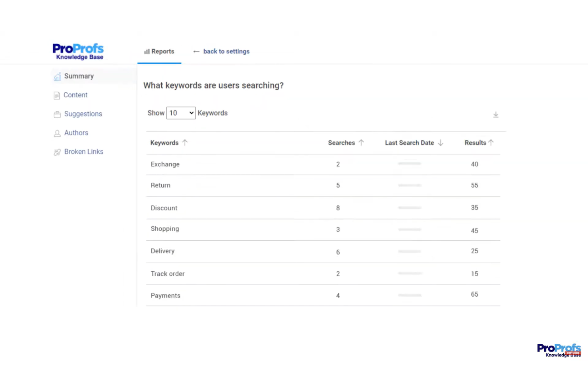Screen dimensions: 588x392
Task: Select the Broken Links chain icon
Action: click(57, 152)
